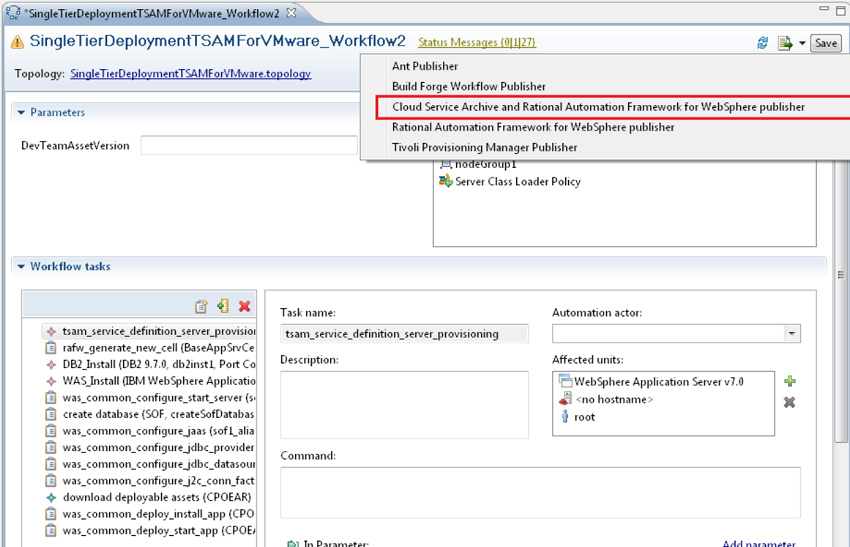Select was_common_configure_jdbc_provider task
The width and height of the screenshot is (850, 547).
click(149, 447)
